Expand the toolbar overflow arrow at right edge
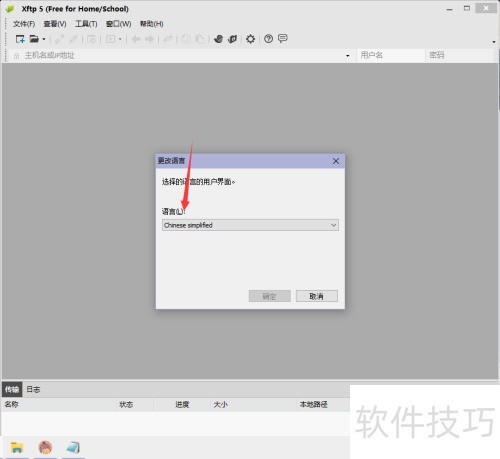 (x=494, y=42)
